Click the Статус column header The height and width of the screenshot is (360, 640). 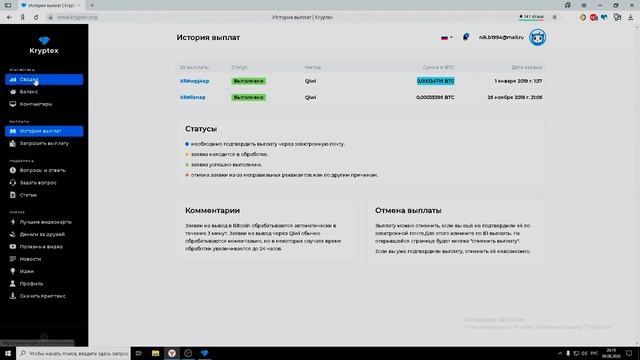[x=239, y=67]
